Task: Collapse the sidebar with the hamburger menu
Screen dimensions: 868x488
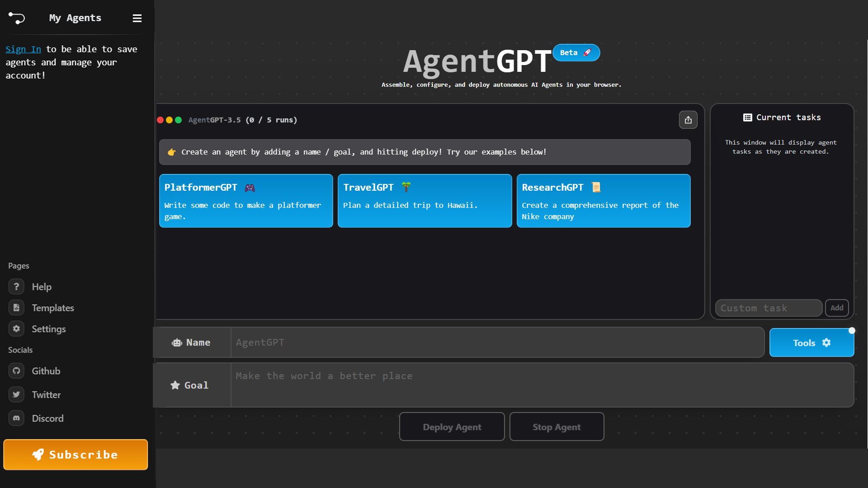Action: pyautogui.click(x=137, y=18)
